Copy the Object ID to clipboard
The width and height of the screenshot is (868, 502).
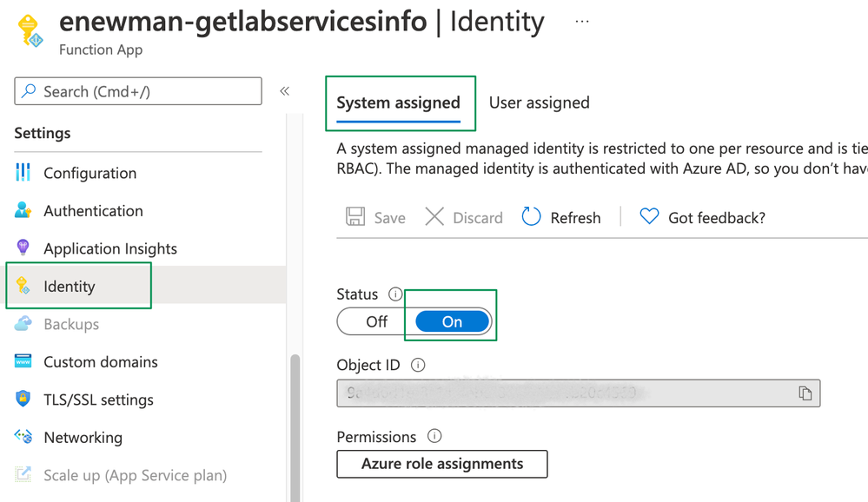click(805, 393)
